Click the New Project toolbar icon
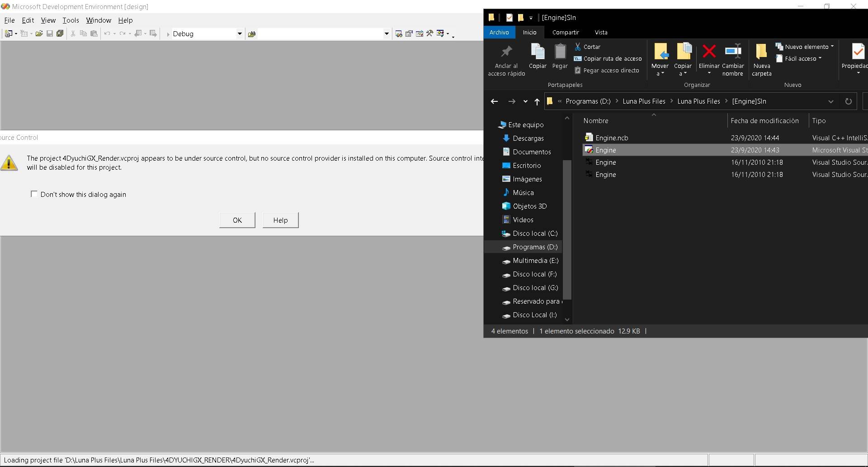This screenshot has height=467, width=868. pyautogui.click(x=8, y=33)
